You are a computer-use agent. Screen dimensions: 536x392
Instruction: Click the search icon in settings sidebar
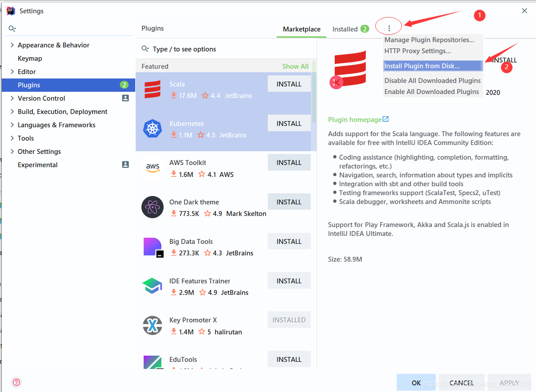(x=12, y=29)
